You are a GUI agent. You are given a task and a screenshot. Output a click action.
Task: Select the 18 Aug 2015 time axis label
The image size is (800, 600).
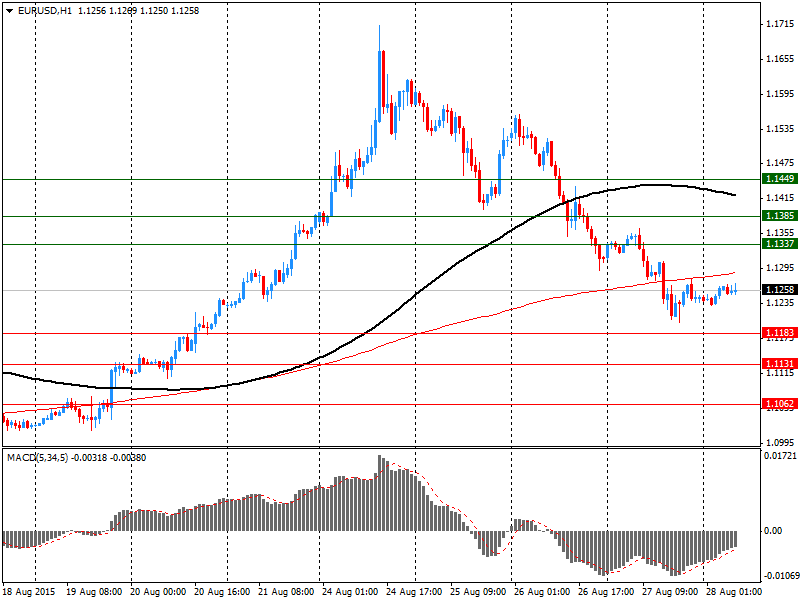(x=29, y=592)
